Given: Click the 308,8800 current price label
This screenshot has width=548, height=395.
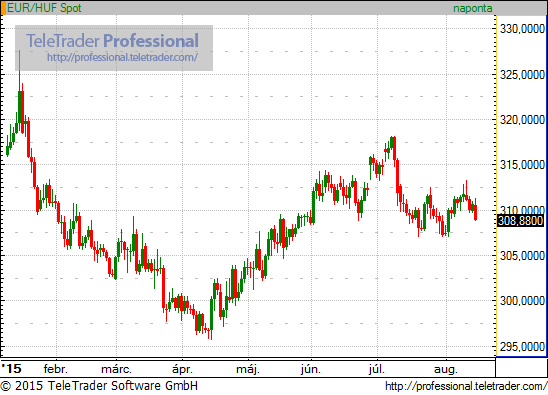Looking at the screenshot, I should [x=520, y=221].
